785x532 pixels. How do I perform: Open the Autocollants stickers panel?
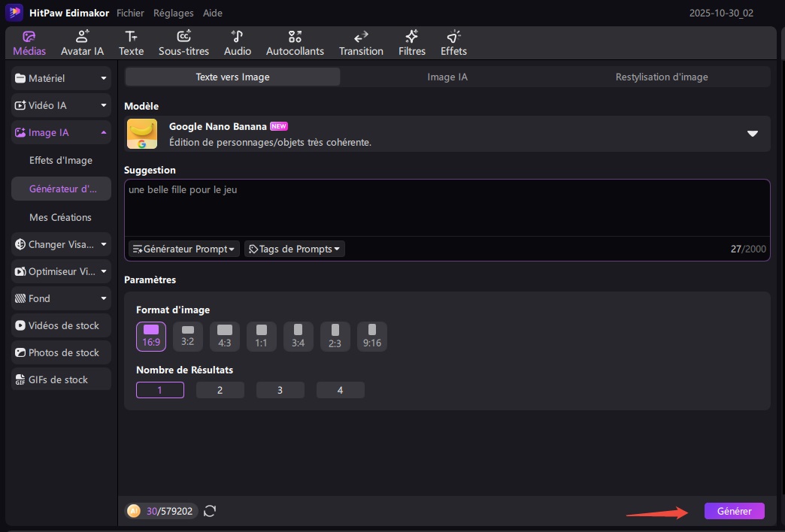[295, 43]
